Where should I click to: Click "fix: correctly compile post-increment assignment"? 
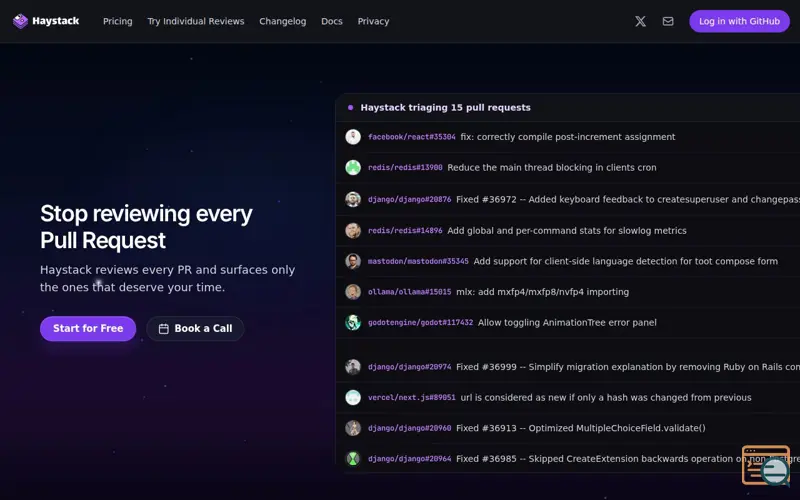(568, 137)
